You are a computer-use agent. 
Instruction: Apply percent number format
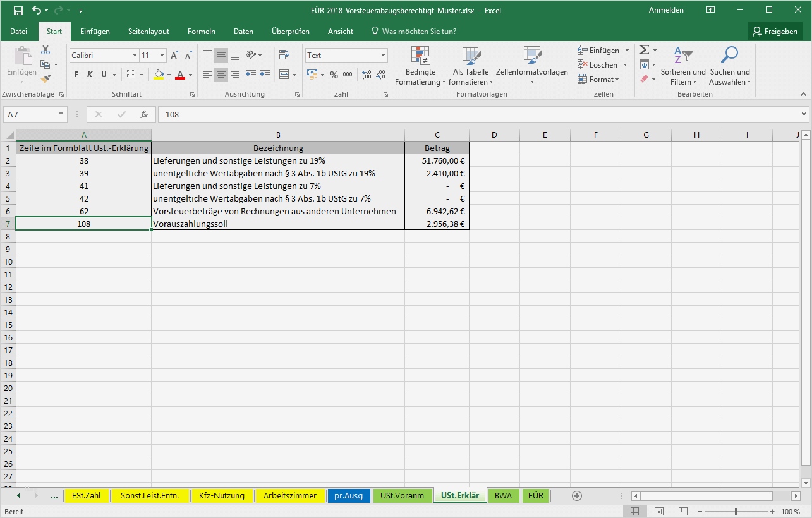(333, 75)
